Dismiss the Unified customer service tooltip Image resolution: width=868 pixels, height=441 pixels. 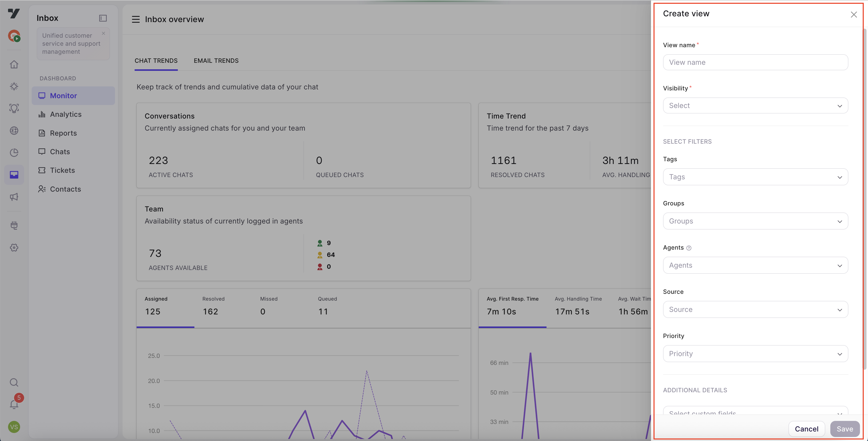click(103, 33)
